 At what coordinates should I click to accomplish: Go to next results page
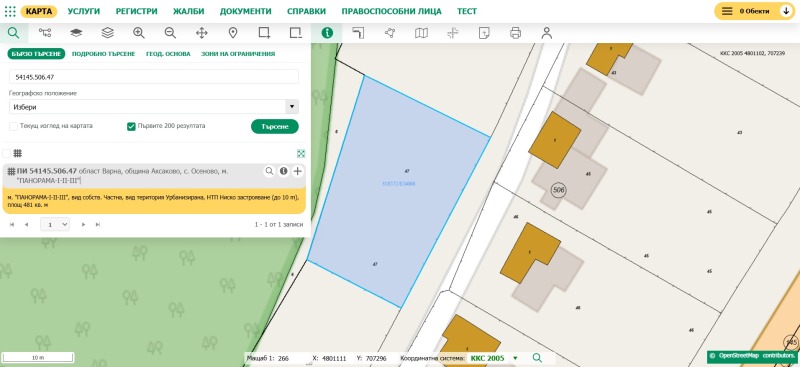click(x=84, y=224)
